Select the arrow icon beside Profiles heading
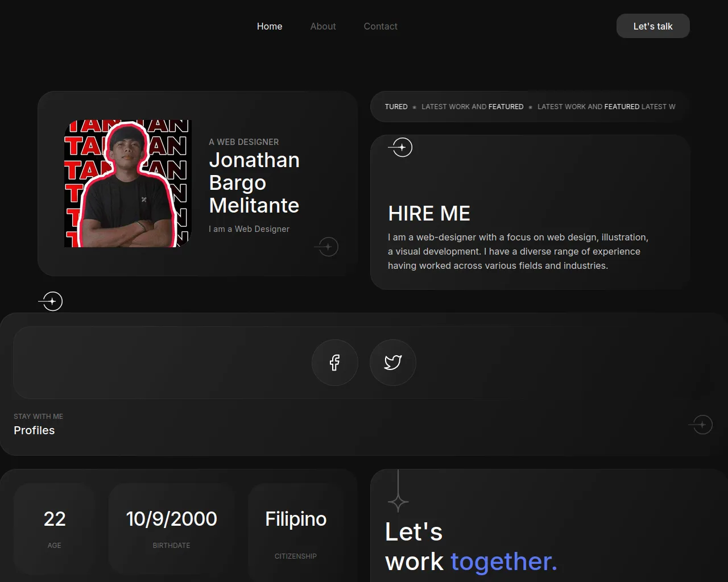This screenshot has width=728, height=582. click(x=701, y=425)
